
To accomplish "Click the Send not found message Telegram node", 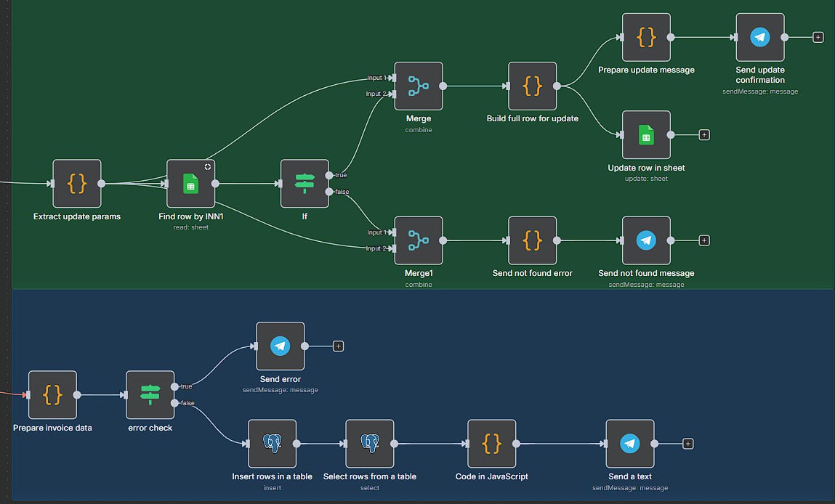I will coord(647,240).
